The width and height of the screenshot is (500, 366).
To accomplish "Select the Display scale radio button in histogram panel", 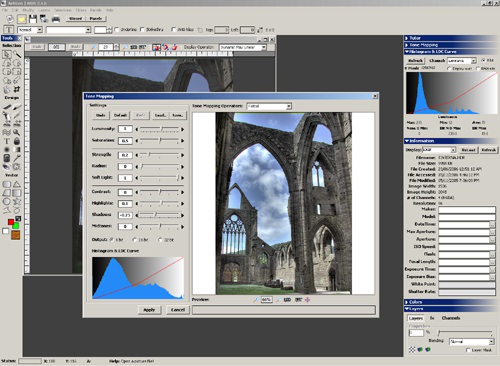I will 449,68.
